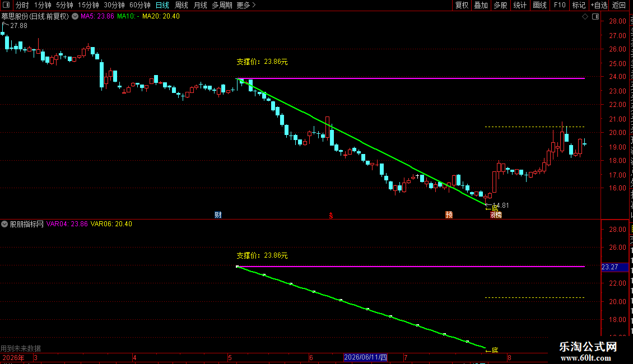Click the 标记 mark button
This screenshot has height=364, width=633.
(579, 5)
